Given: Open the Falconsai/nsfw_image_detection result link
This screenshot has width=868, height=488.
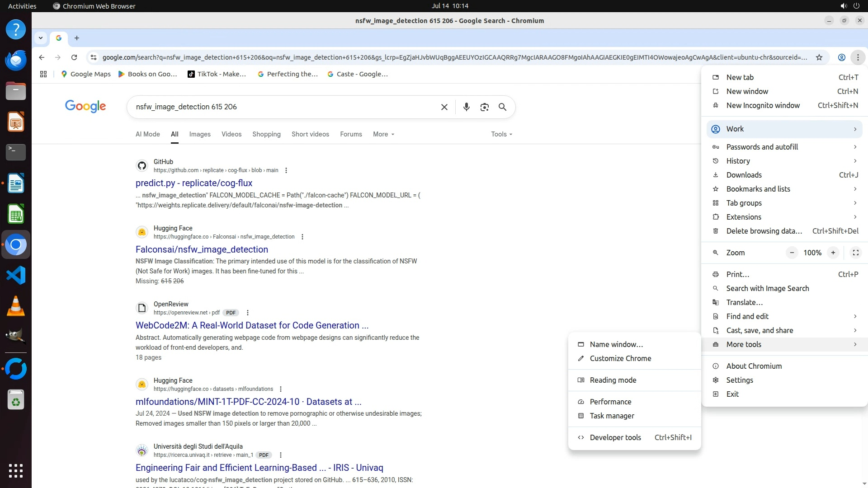Looking at the screenshot, I should click(202, 249).
